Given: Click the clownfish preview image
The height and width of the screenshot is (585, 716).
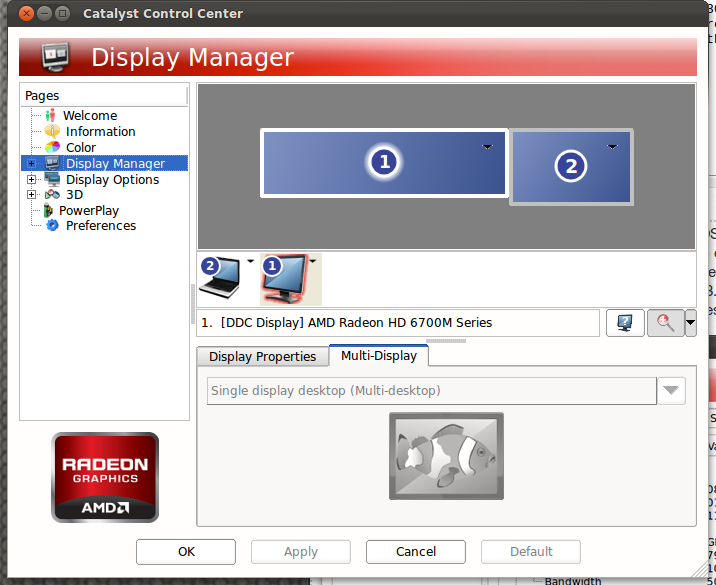Looking at the screenshot, I should coord(446,456).
